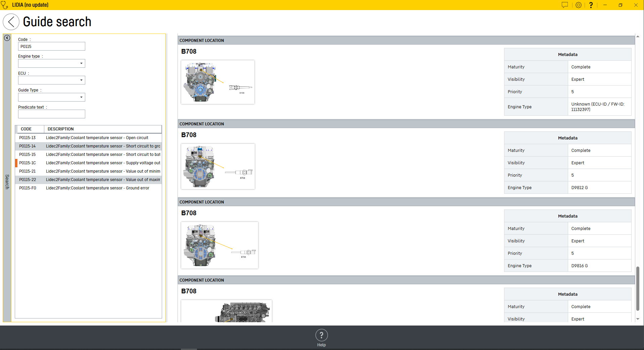The image size is (644, 350).
Task: Click the Help button at bottom
Action: tap(321, 338)
